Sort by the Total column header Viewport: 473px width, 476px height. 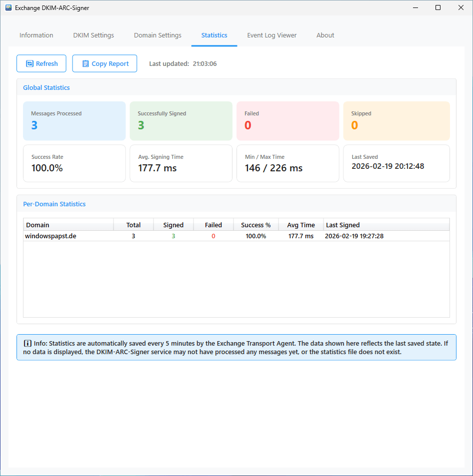133,225
